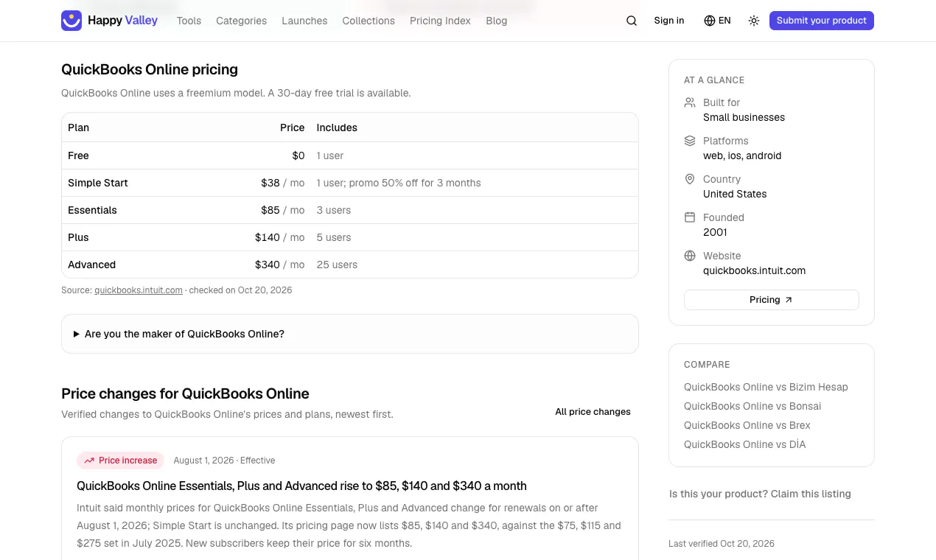Click the Happy Valley logo icon

click(71, 21)
